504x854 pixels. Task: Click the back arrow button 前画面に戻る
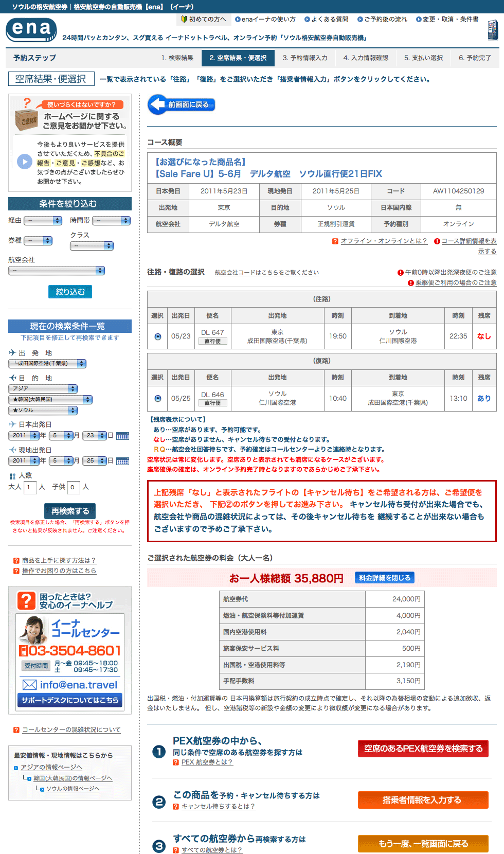click(182, 104)
